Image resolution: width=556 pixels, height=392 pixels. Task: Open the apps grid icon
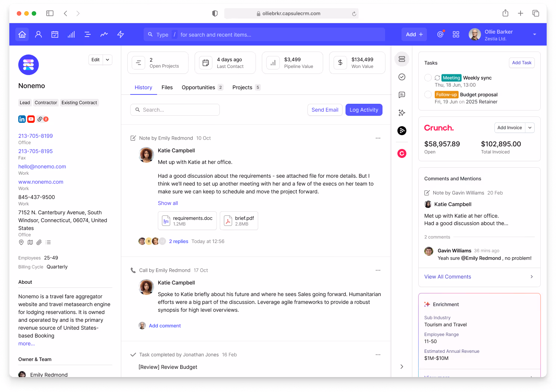[456, 34]
